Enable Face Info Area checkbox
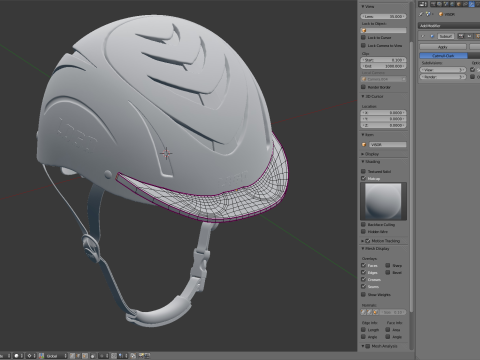Image resolution: width=480 pixels, height=360 pixels. [388, 330]
